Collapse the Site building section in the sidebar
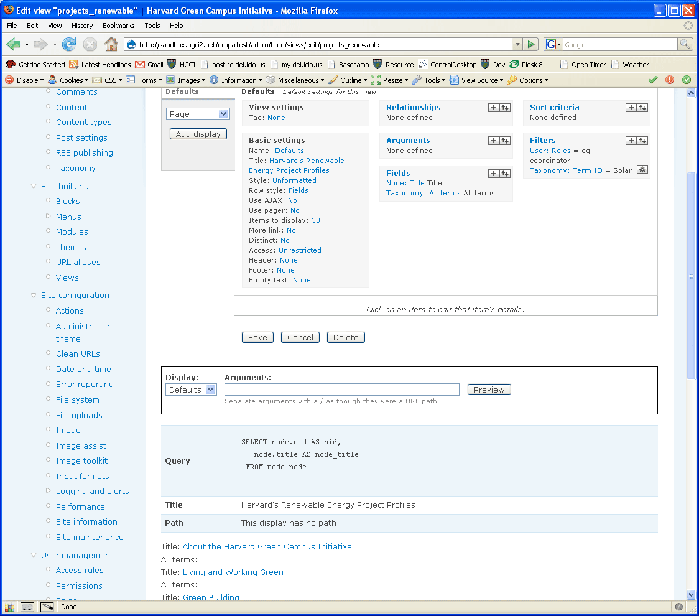The image size is (699, 616). [x=34, y=185]
